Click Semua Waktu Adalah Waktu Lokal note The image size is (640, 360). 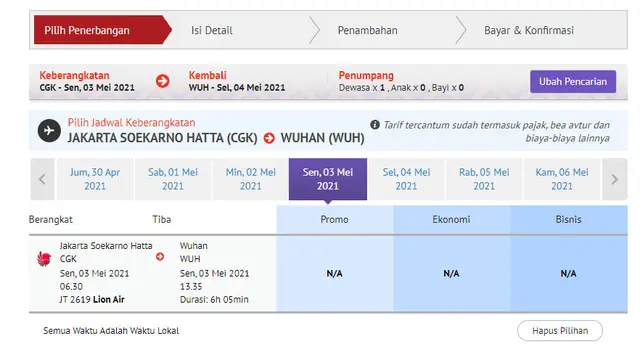[111, 331]
